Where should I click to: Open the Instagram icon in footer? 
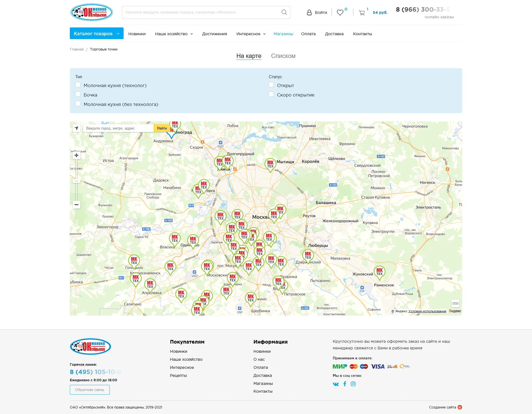(353, 384)
